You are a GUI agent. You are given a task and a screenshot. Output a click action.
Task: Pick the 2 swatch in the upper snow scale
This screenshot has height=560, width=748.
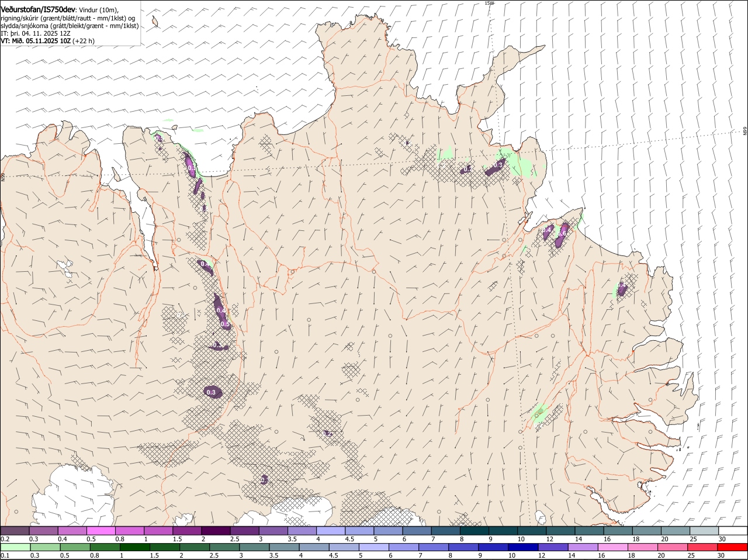pyautogui.click(x=216, y=531)
